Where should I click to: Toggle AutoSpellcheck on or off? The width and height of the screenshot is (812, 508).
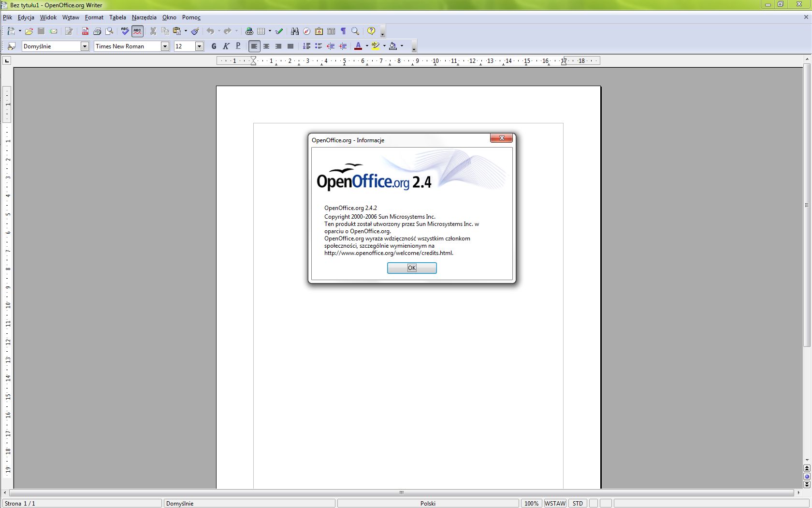pyautogui.click(x=137, y=31)
